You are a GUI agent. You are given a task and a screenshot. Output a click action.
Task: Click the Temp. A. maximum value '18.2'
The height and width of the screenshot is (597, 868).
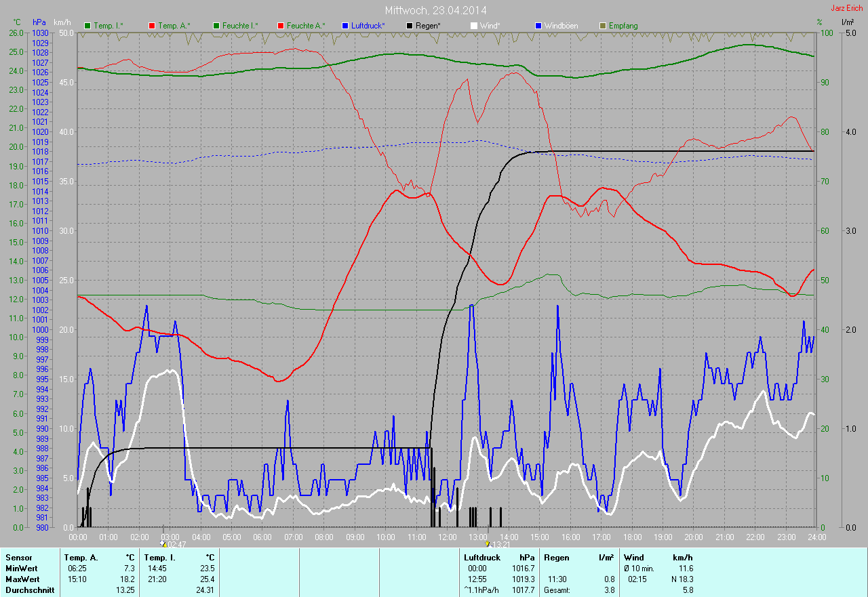(127, 579)
